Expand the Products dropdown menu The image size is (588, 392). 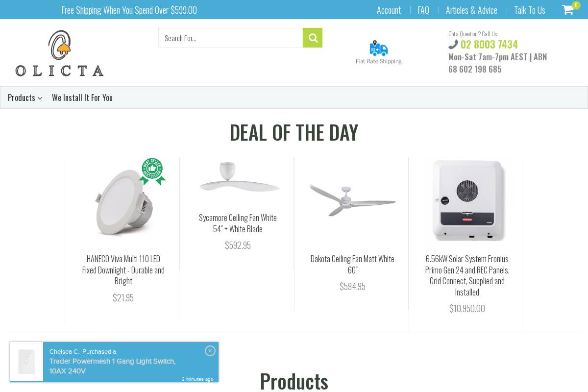22,98
